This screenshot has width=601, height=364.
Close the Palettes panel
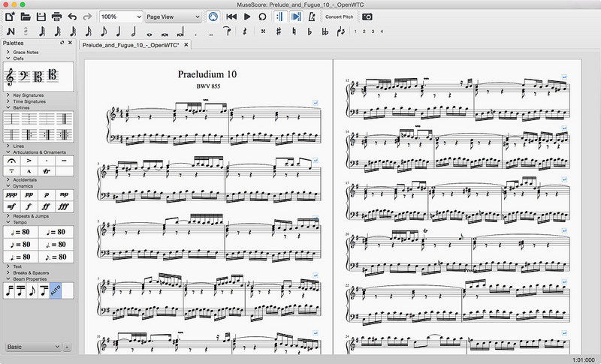click(x=70, y=43)
